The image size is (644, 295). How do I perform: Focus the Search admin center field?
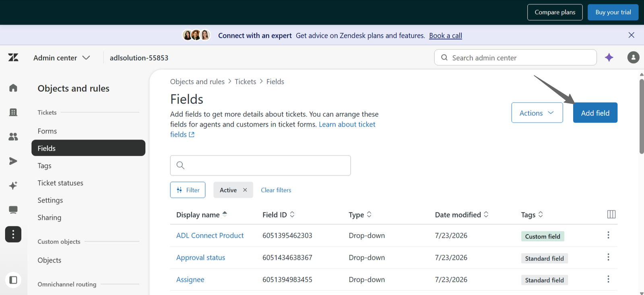coord(515,58)
